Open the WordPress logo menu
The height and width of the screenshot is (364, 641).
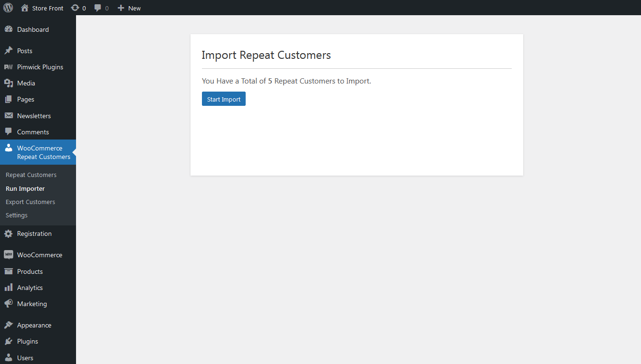click(8, 8)
